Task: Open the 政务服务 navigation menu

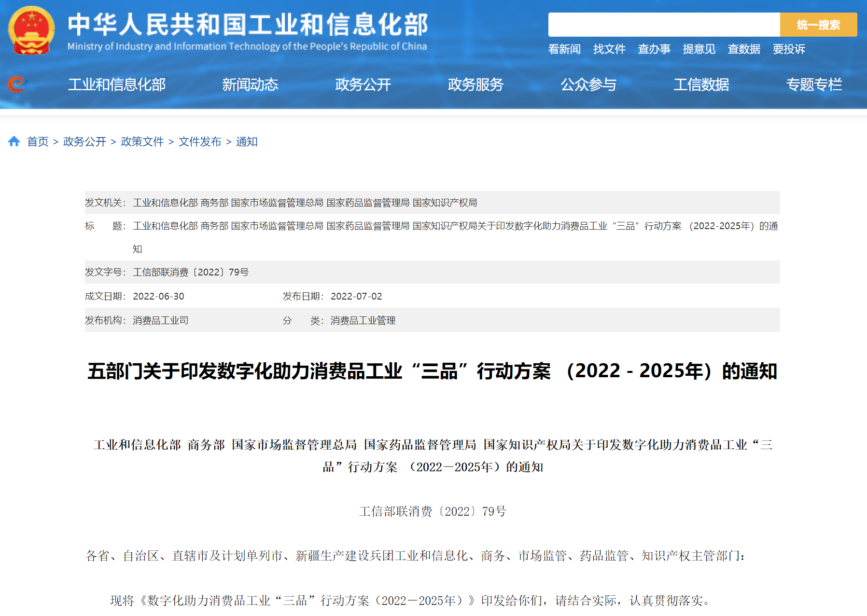Action: pyautogui.click(x=475, y=85)
